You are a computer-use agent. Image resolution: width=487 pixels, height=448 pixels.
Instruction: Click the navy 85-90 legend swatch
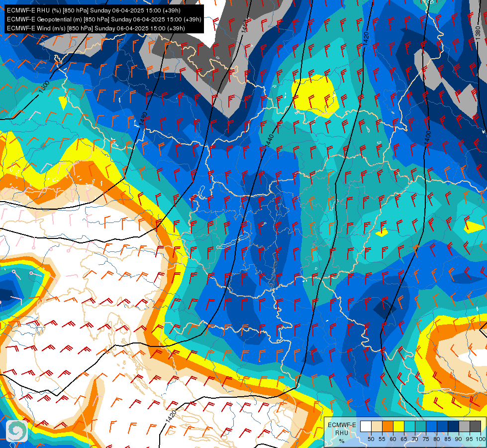coord(454,426)
